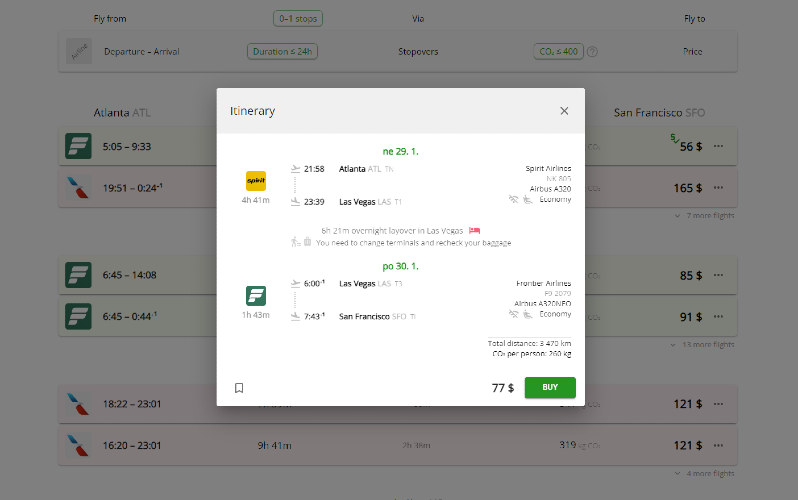Image resolution: width=798 pixels, height=500 pixels.
Task: Click the BUY button
Action: 550,387
